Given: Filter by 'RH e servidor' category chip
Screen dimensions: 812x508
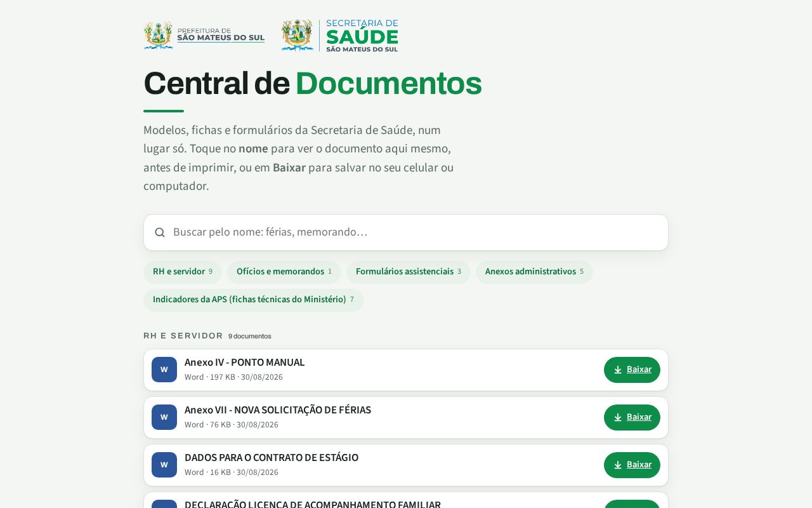Looking at the screenshot, I should pos(183,272).
